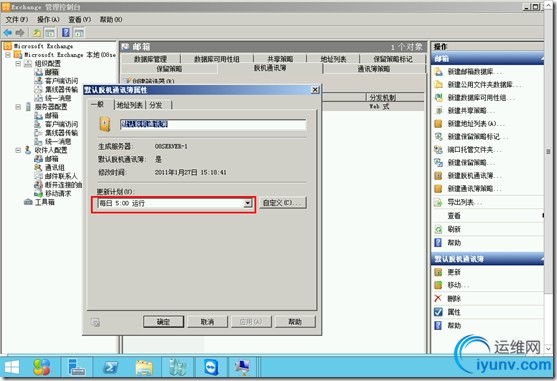Open 文件(F) menu

pyautogui.click(x=16, y=19)
